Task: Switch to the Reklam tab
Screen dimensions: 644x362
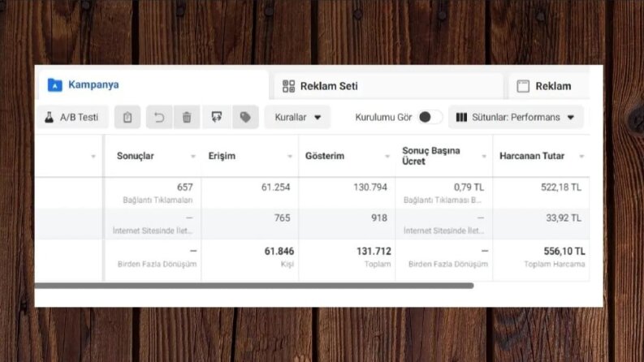Action: coord(549,86)
